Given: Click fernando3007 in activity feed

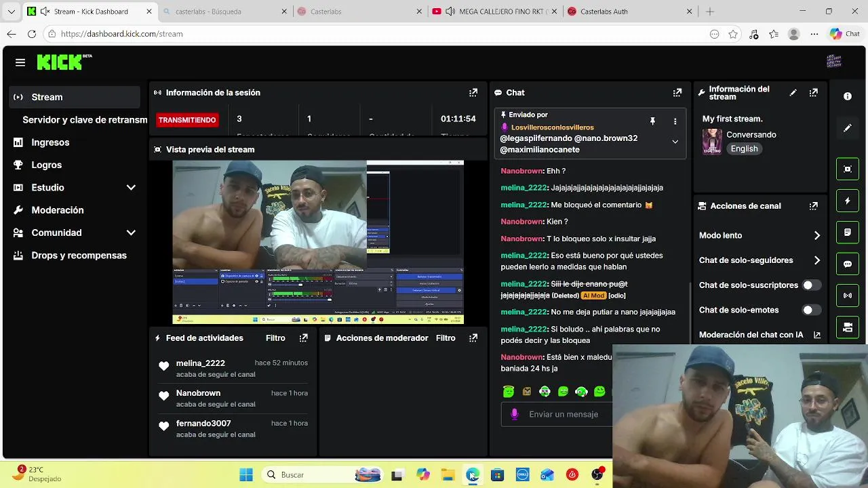Looking at the screenshot, I should coord(203,424).
